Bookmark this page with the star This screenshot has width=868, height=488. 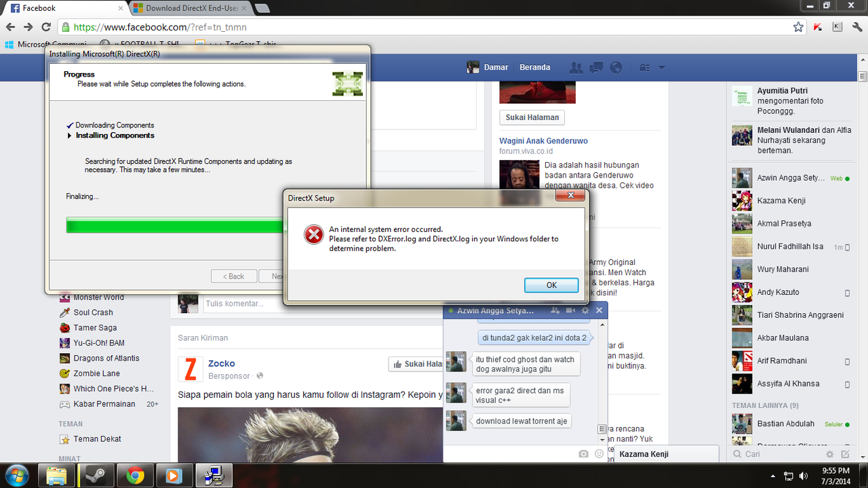pos(798,27)
